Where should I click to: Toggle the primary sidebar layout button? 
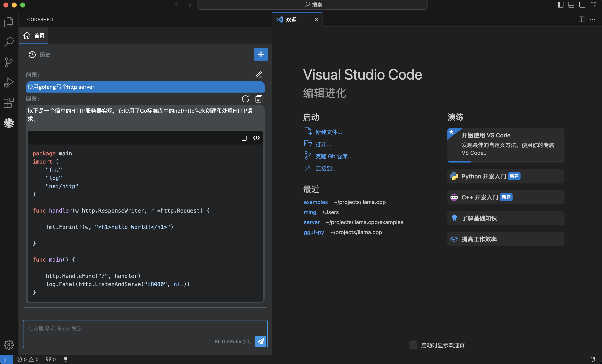561,5
